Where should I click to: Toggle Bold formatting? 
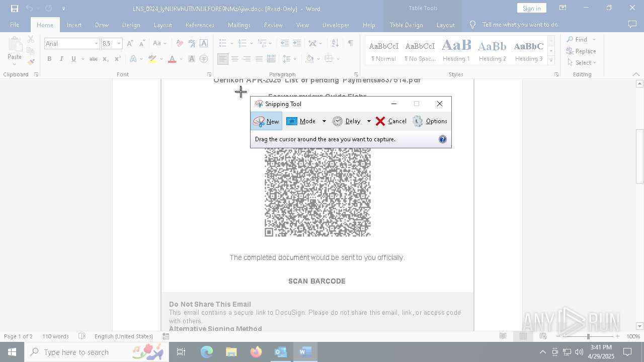49,59
